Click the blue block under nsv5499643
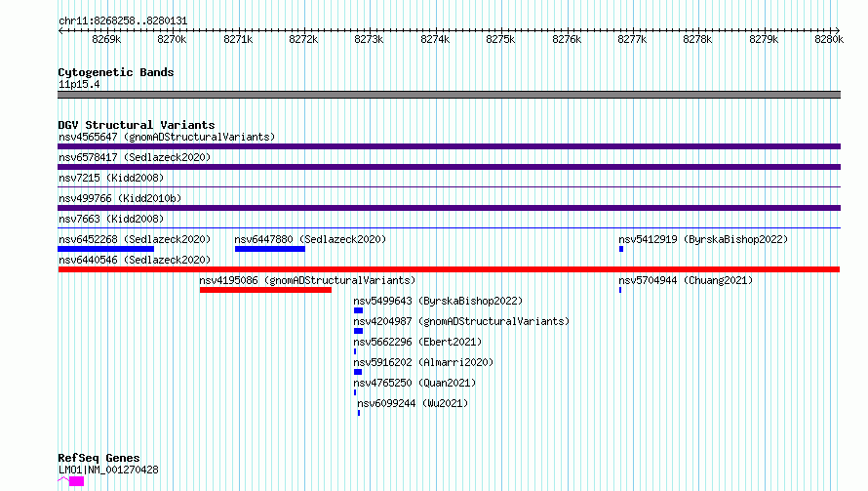868x491 pixels. [358, 310]
